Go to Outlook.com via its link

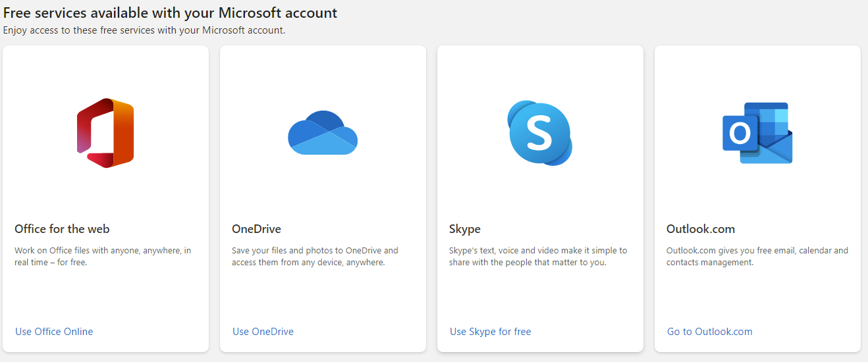709,332
